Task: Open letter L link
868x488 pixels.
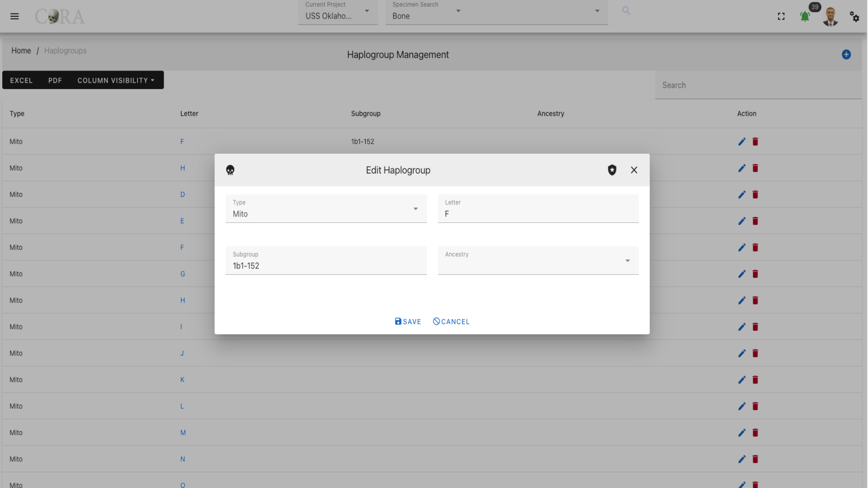Action: pyautogui.click(x=182, y=406)
